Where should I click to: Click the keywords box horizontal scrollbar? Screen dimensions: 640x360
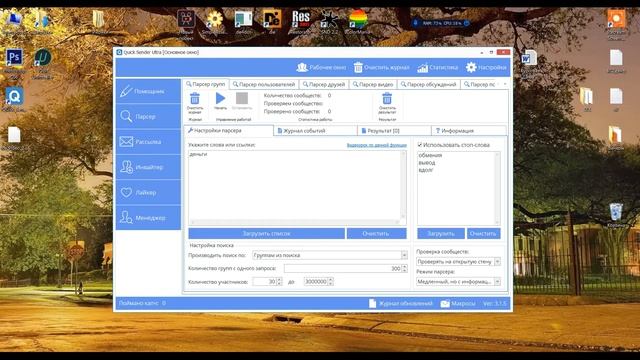tap(294, 222)
